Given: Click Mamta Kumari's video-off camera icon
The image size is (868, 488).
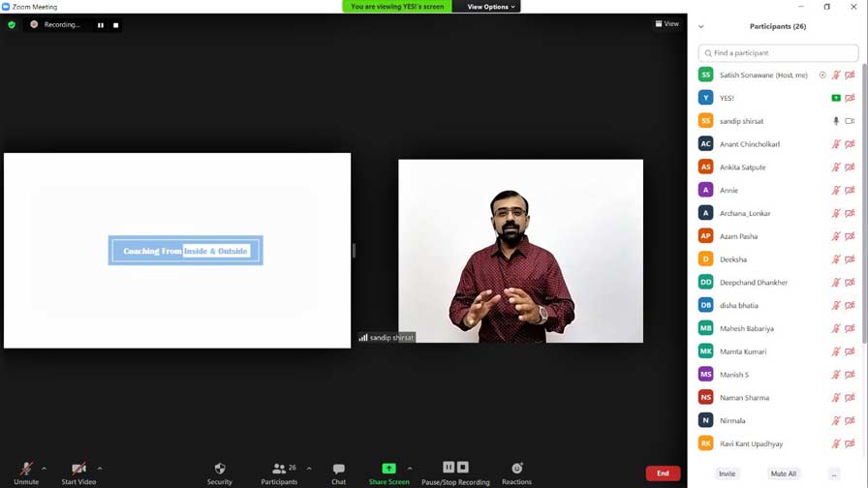Looking at the screenshot, I should (850, 351).
